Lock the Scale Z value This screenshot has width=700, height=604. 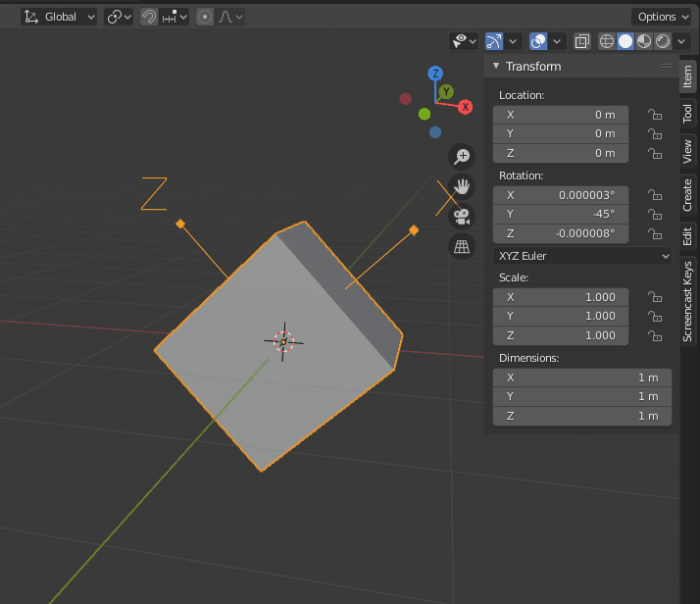pyautogui.click(x=655, y=335)
